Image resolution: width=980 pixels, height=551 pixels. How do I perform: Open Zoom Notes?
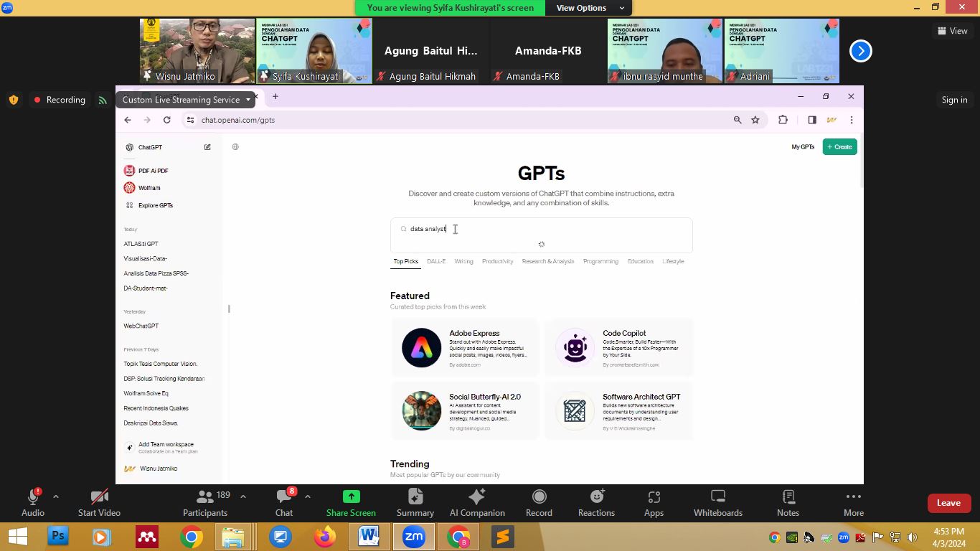[788, 501]
